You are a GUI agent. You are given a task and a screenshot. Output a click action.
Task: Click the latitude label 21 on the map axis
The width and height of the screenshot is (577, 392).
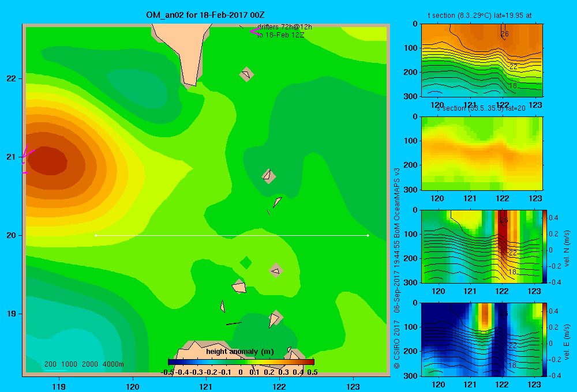click(x=12, y=157)
